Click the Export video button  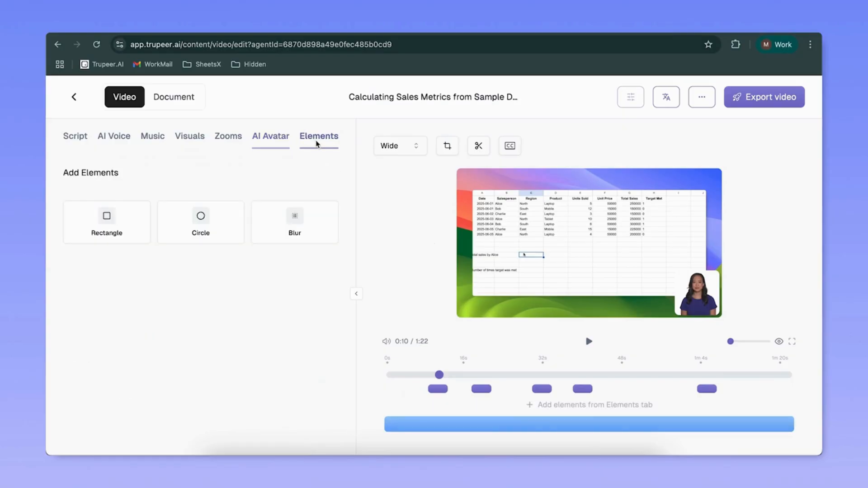pyautogui.click(x=764, y=97)
